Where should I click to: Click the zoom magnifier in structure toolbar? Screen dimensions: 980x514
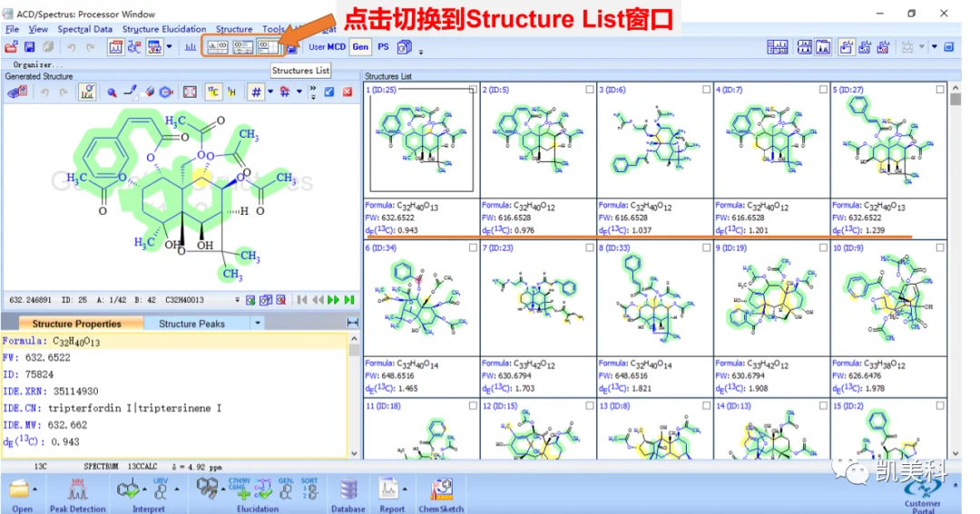coord(112,92)
